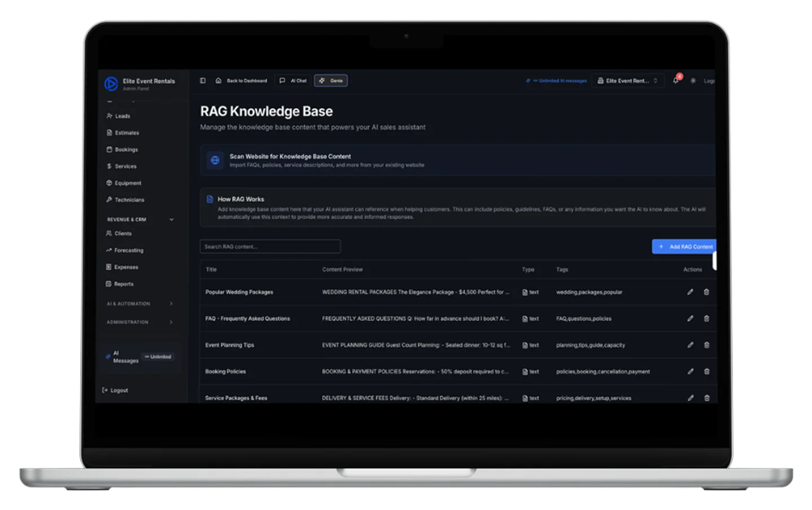Image resolution: width=812 pixels, height=510 pixels.
Task: Select the Genie tab
Action: coord(331,81)
